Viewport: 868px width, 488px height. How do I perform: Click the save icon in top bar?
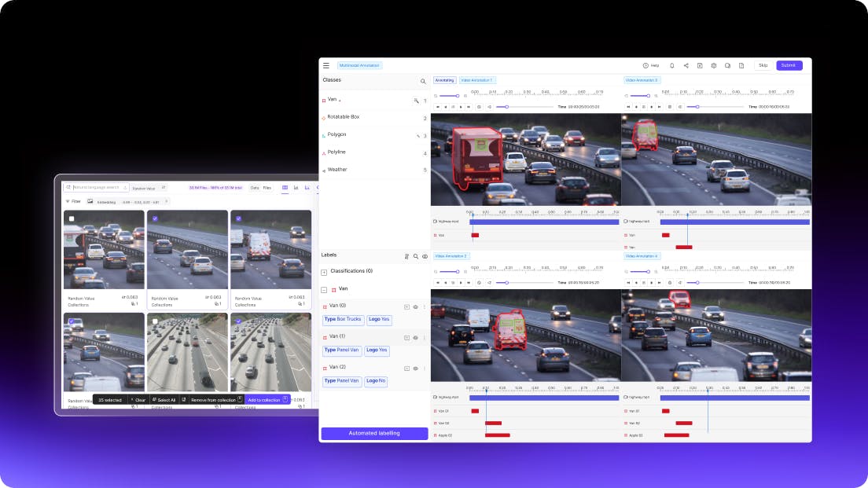pos(700,65)
